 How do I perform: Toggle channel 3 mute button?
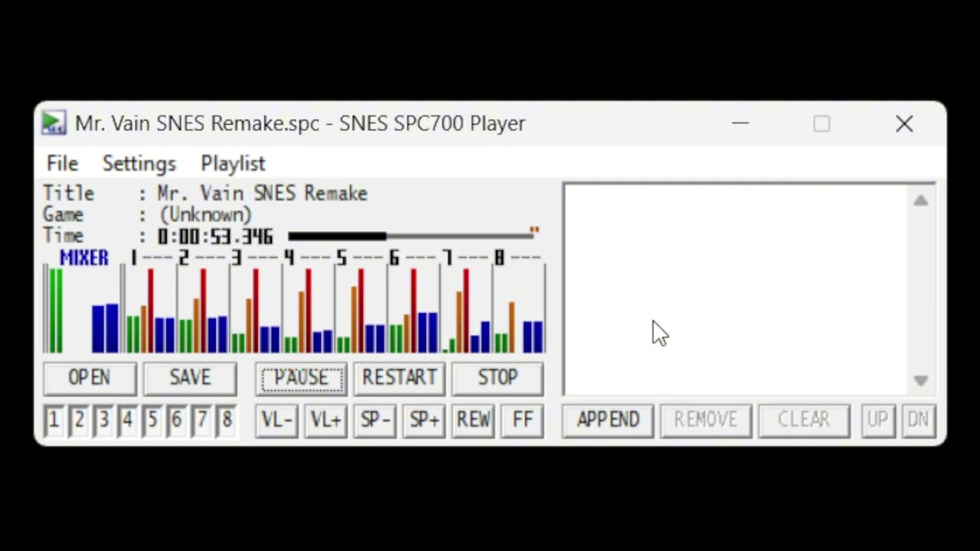pos(103,420)
